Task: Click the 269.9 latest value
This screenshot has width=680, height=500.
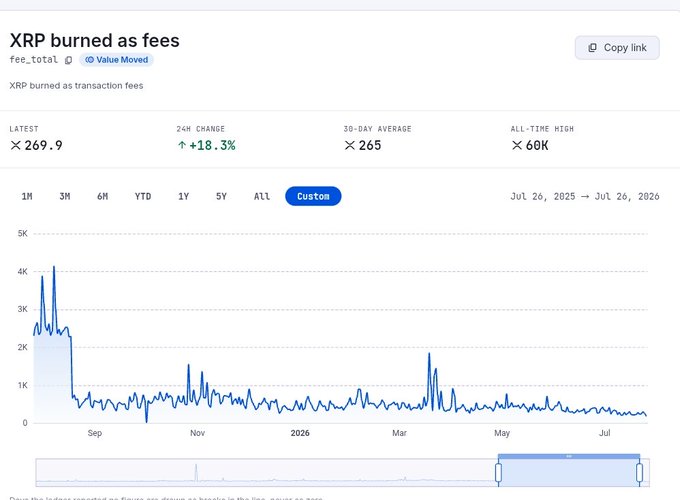Action: click(x=43, y=145)
